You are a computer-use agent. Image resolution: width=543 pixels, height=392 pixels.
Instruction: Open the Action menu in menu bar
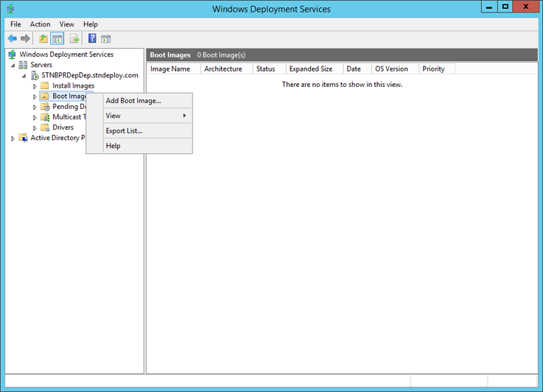[x=40, y=24]
